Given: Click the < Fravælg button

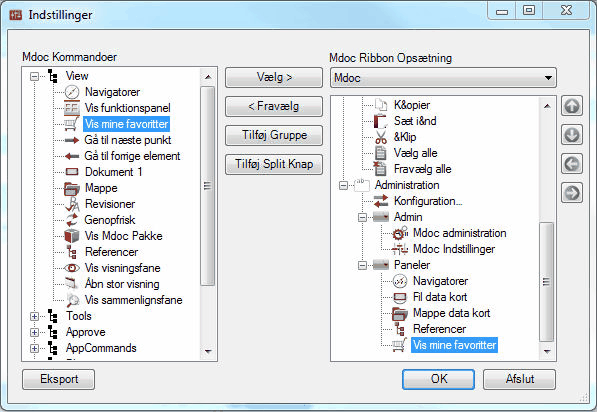Looking at the screenshot, I should pyautogui.click(x=274, y=106).
